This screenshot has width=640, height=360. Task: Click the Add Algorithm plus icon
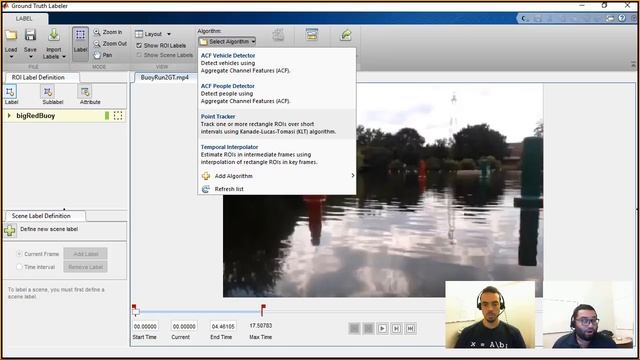206,176
